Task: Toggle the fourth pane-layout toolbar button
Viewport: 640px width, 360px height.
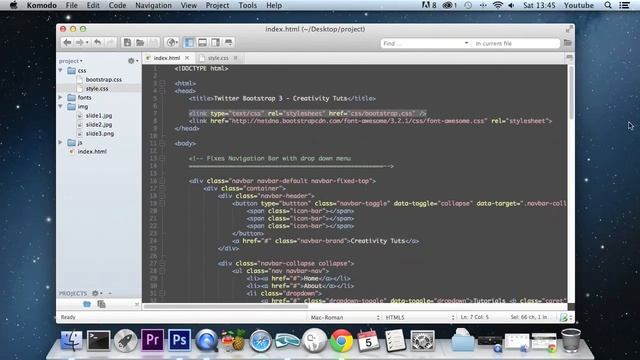Action: coord(229,42)
